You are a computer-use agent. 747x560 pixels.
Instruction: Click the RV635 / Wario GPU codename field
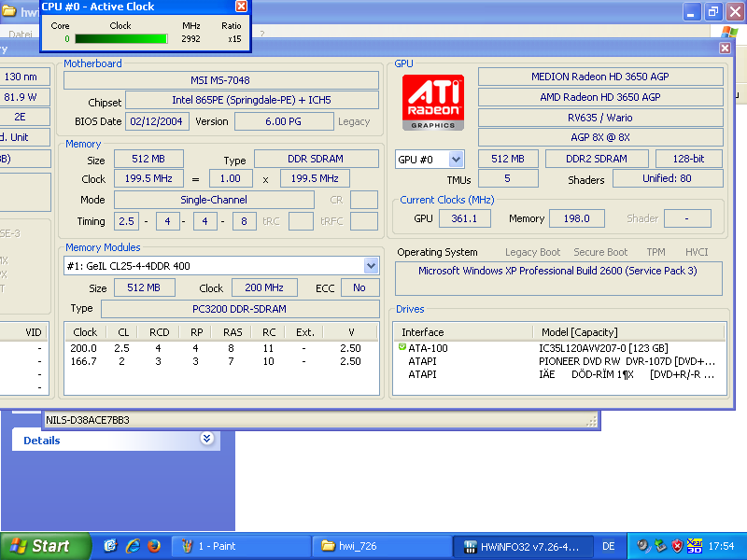600,118
